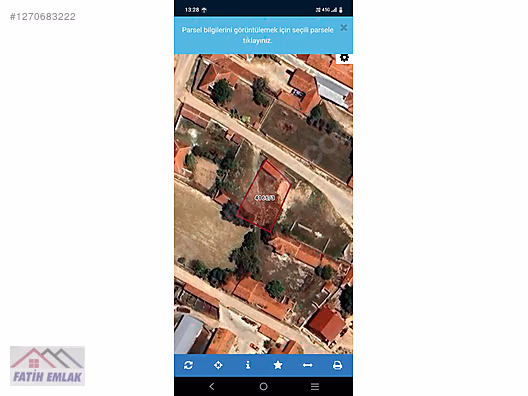
Task: Tap the refresh arrows icon in bottom toolbar
Action: (x=188, y=365)
